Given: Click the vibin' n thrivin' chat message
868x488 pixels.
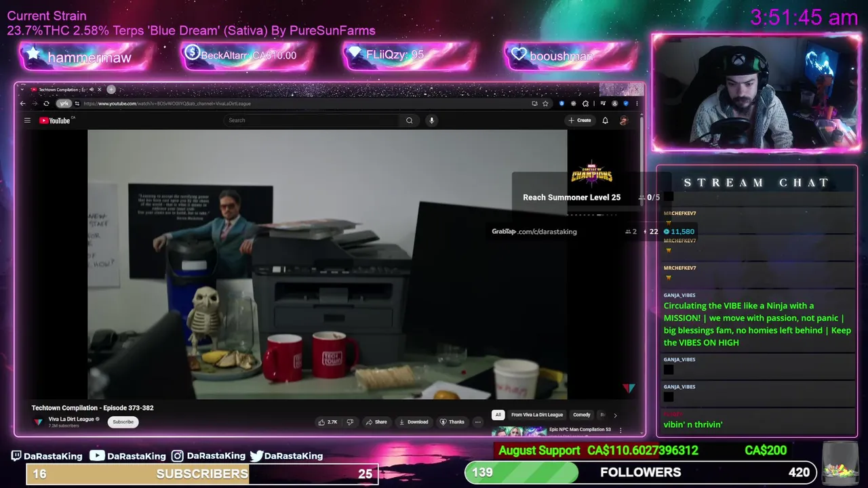Looking at the screenshot, I should (693, 424).
